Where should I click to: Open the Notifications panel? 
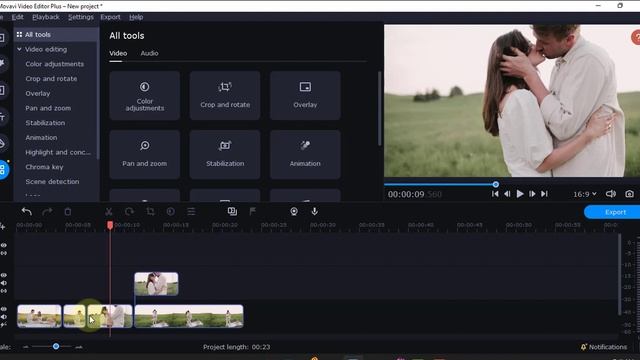[604, 347]
